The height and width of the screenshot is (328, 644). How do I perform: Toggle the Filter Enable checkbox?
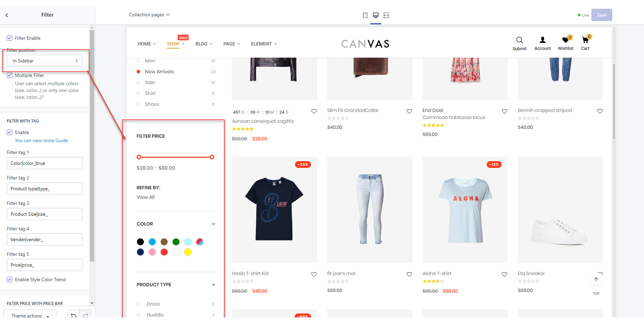[9, 38]
